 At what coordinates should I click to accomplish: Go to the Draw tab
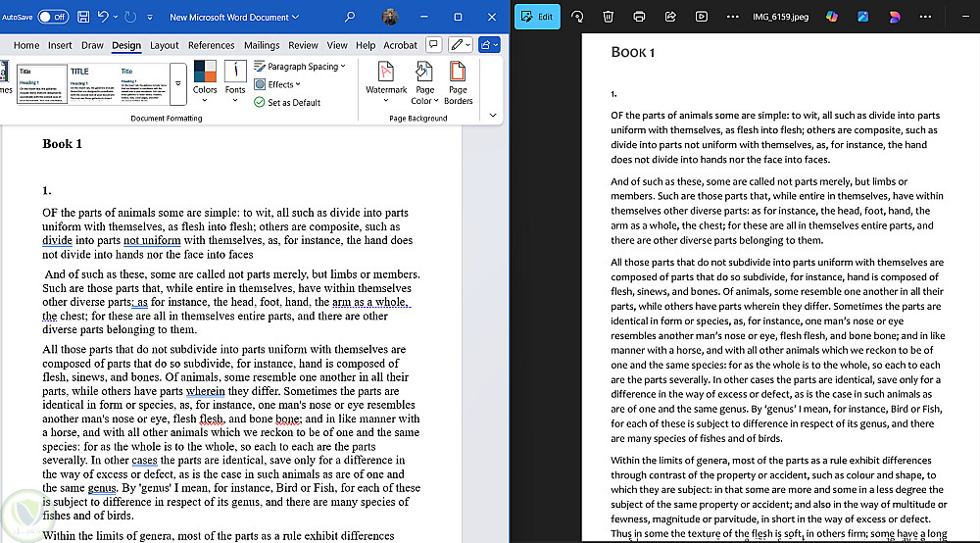(x=92, y=45)
